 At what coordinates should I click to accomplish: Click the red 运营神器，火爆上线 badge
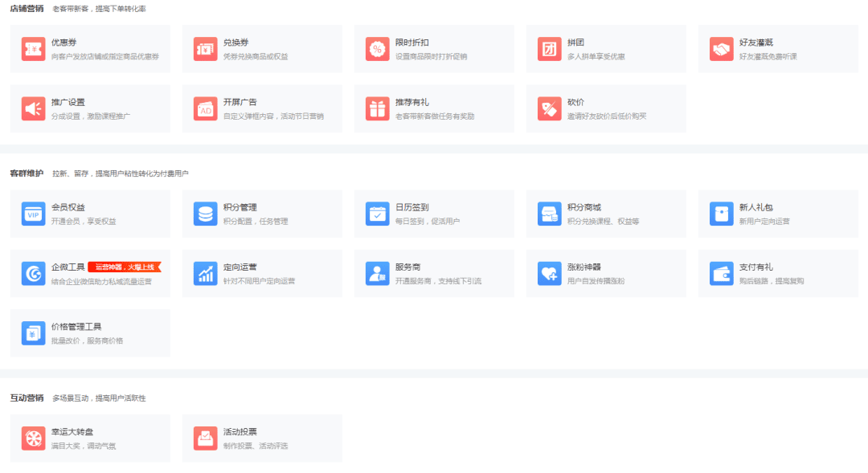(x=125, y=267)
